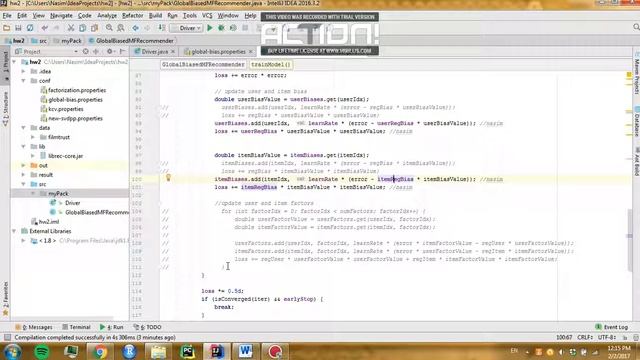This screenshot has height=360, width=640.
Task: Select hw2.iml in project tree
Action: coord(49,222)
